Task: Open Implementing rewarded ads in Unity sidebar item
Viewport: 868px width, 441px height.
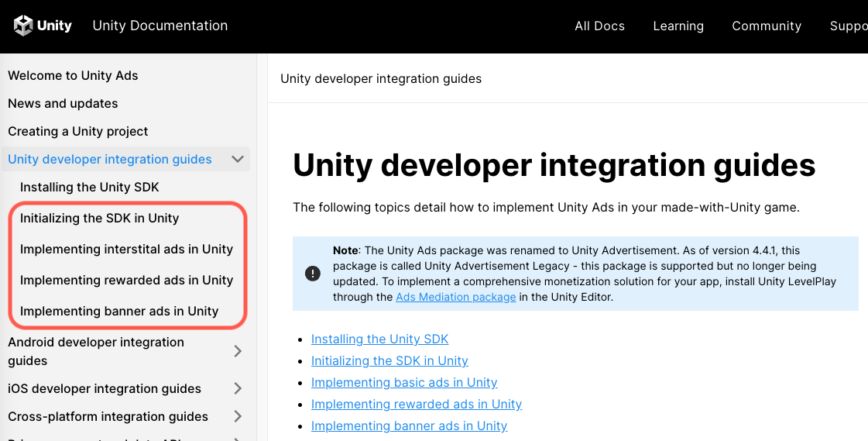Action: point(127,281)
